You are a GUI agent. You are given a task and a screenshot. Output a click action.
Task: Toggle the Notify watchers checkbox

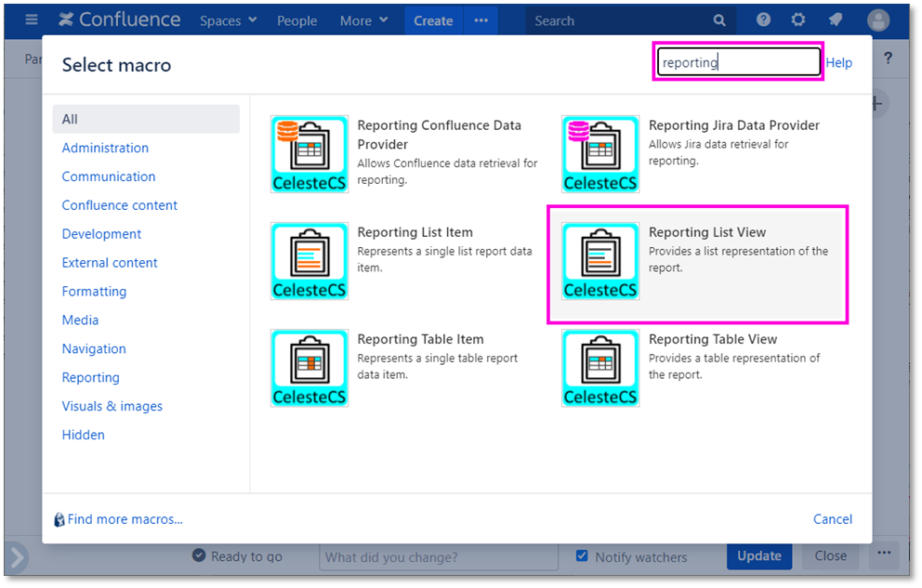(582, 555)
